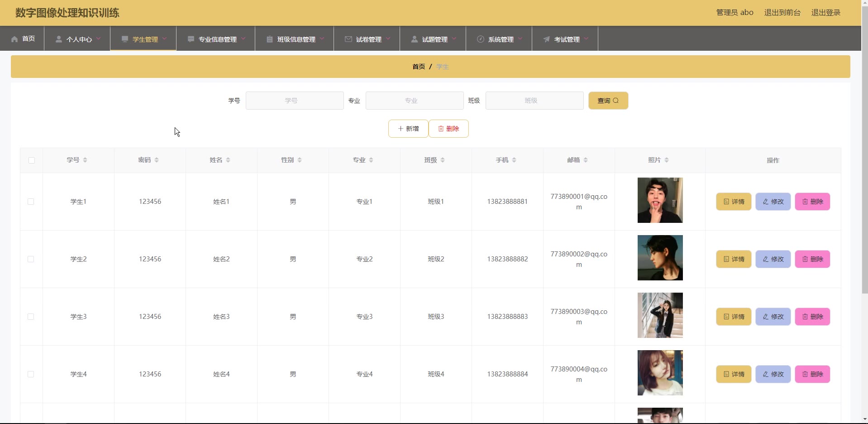Screen dimensions: 868x424
Task: Click the monitor icon in 学生管理 menu
Action: tap(125, 39)
